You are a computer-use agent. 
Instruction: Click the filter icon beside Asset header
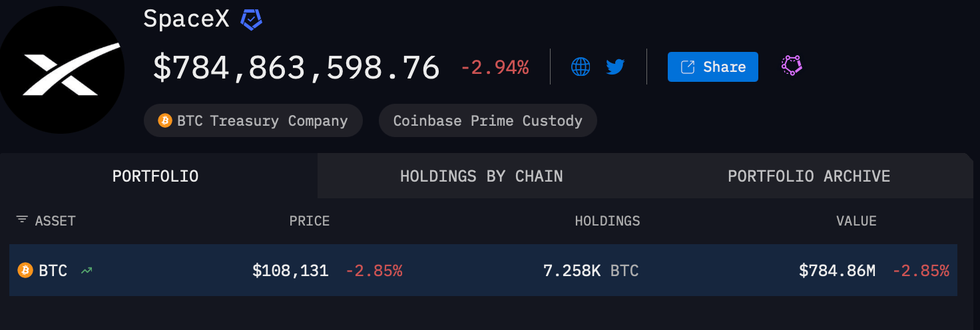coord(22,220)
